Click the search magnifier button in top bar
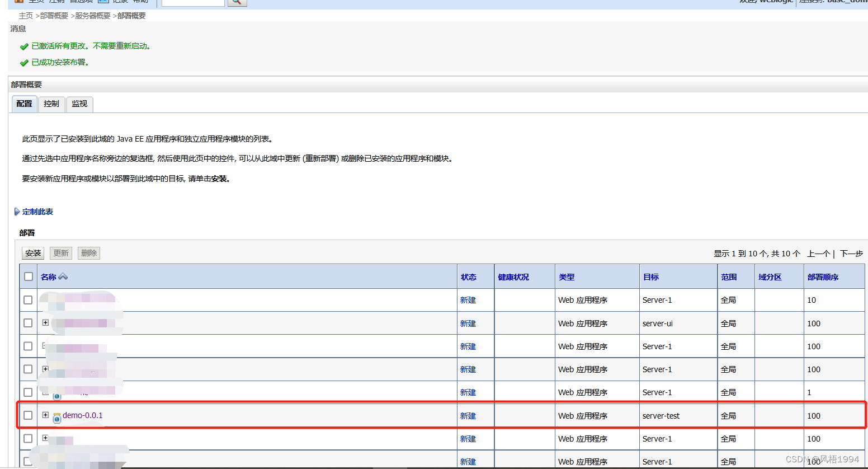868x469 pixels. (x=237, y=2)
